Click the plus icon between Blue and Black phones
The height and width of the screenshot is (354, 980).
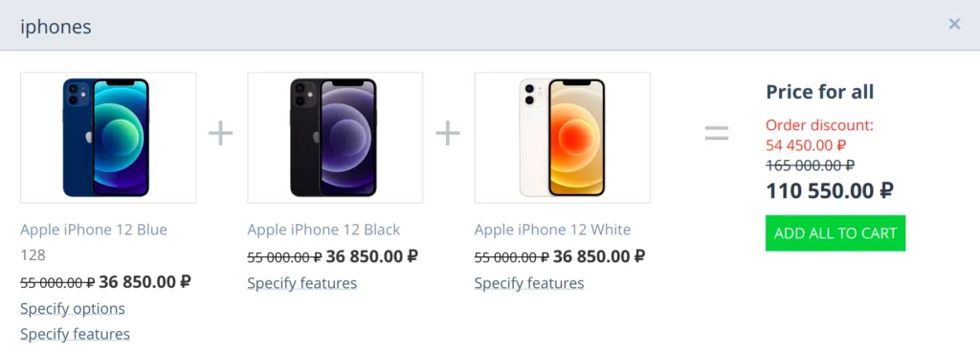coord(221,134)
